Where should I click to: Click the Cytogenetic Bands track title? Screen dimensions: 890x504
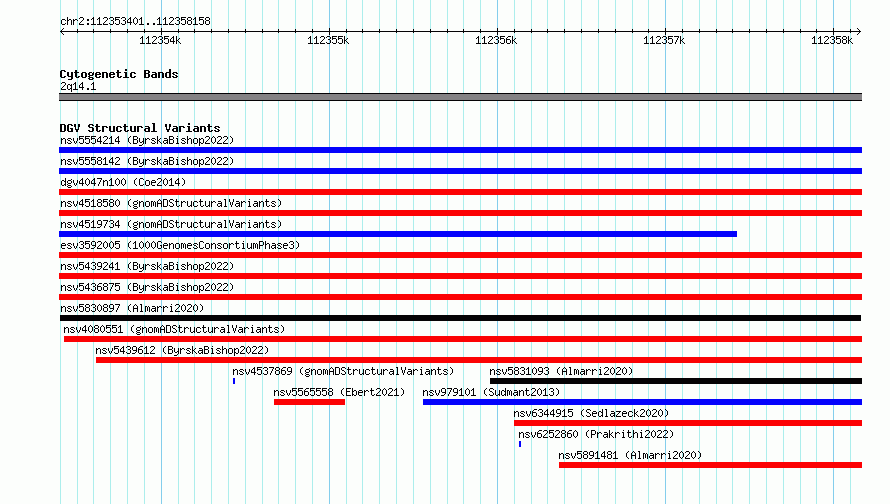119,74
